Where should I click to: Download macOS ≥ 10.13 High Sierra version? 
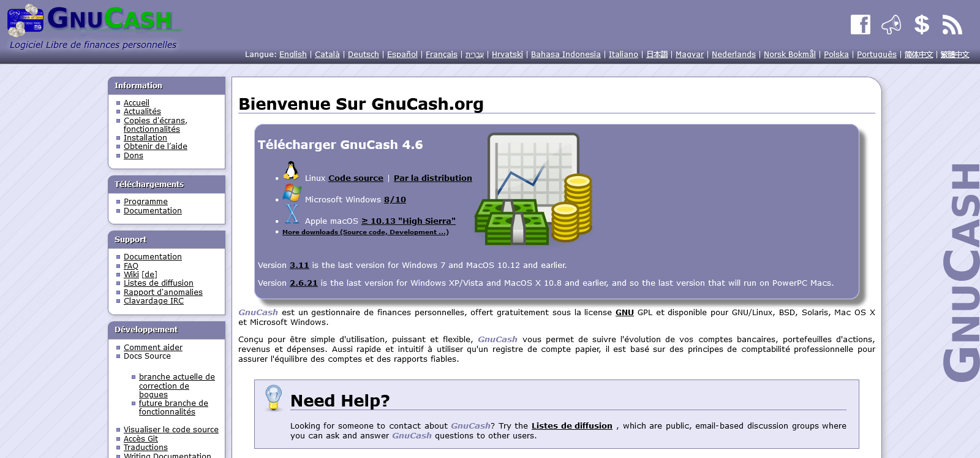click(x=409, y=221)
